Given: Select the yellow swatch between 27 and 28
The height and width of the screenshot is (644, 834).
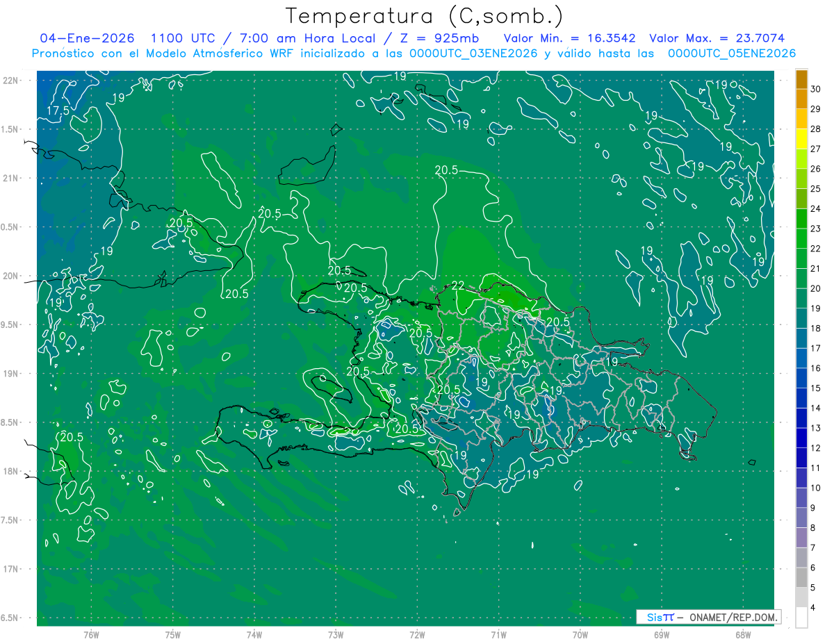Looking at the screenshot, I should [801, 138].
